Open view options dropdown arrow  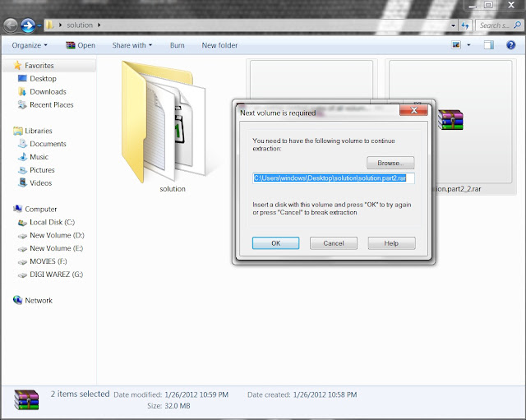pyautogui.click(x=468, y=45)
